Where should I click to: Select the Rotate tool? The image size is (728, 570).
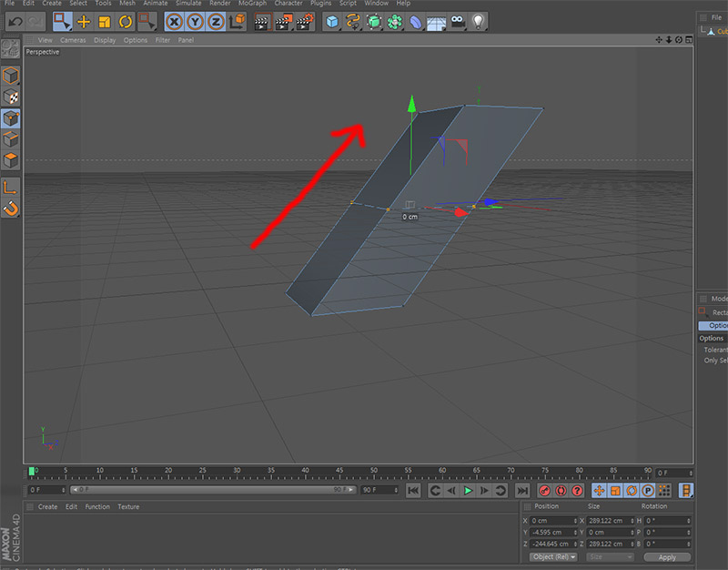pyautogui.click(x=126, y=22)
